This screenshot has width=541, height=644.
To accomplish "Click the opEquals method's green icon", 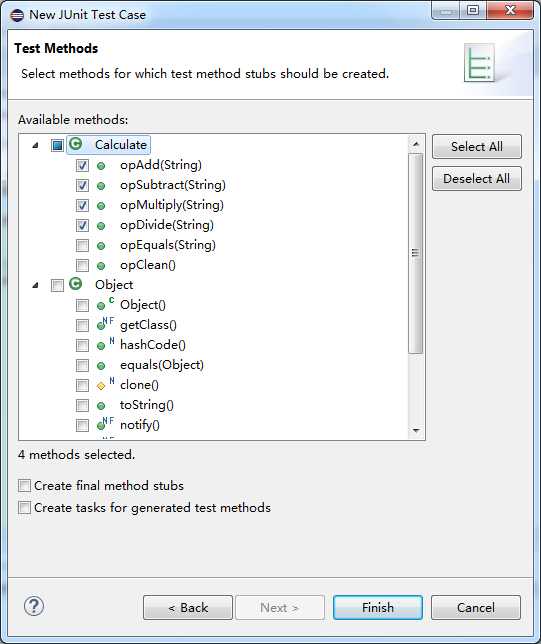I will (101, 246).
